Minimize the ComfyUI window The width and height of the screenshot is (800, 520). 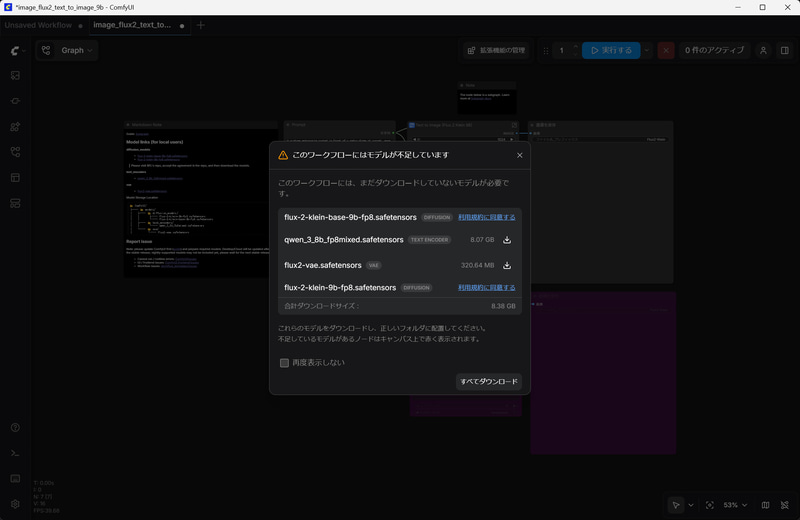coord(738,7)
